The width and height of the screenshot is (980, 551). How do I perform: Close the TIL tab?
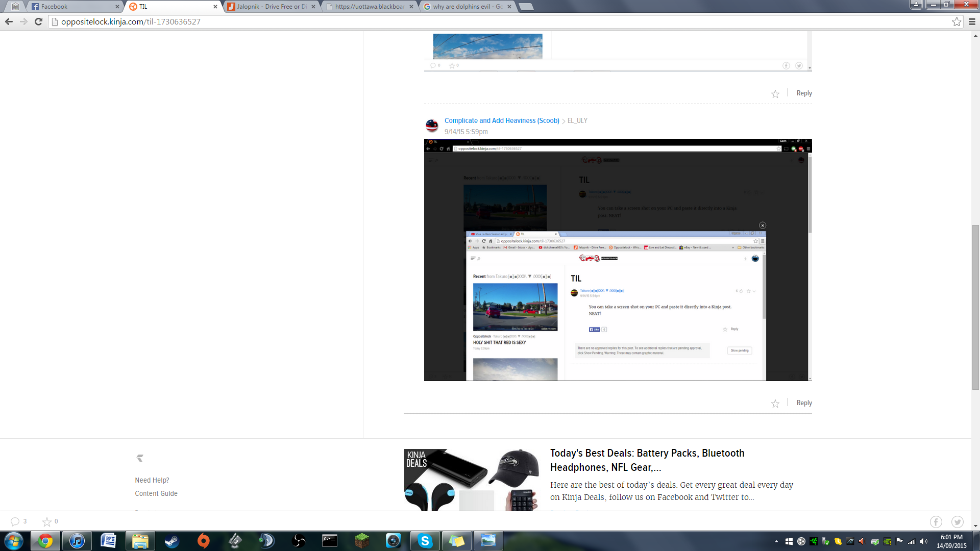[x=215, y=7]
